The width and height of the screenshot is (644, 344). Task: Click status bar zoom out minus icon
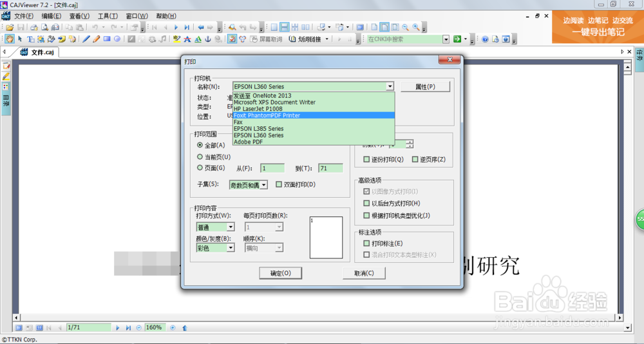click(139, 327)
